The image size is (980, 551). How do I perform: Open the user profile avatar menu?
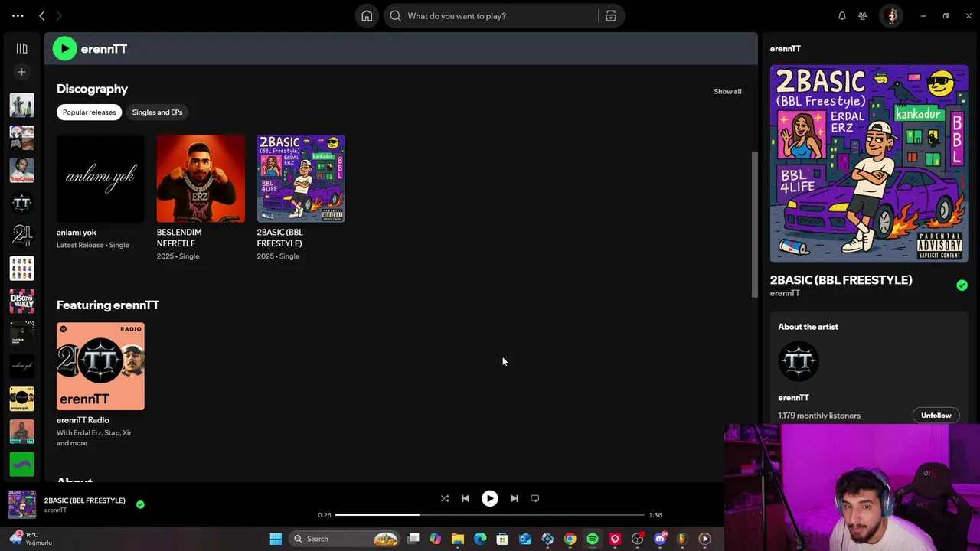tap(890, 15)
